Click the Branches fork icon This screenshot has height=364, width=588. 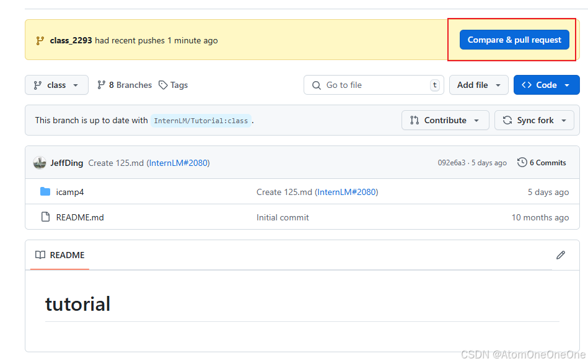pos(101,85)
